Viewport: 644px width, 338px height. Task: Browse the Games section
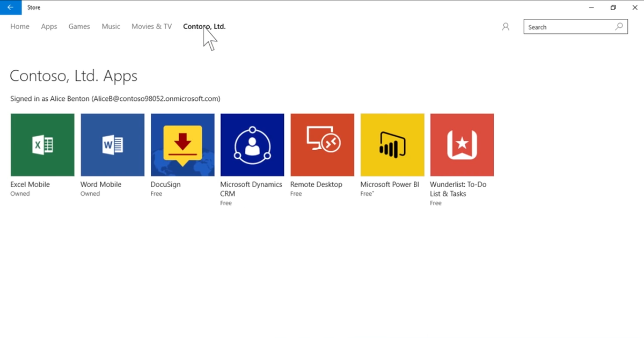point(79,26)
